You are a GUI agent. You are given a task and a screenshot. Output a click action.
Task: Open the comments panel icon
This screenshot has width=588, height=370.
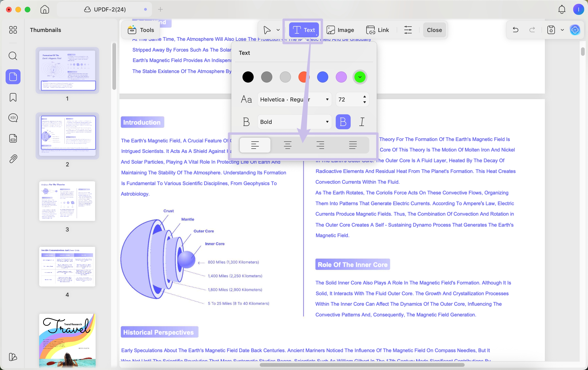tap(13, 118)
